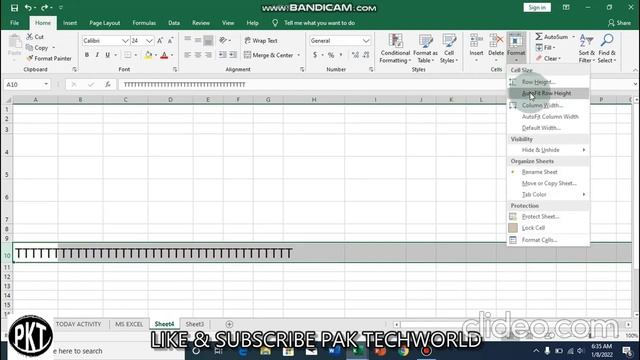
Task: Toggle Lock Cell
Action: [x=548, y=228]
